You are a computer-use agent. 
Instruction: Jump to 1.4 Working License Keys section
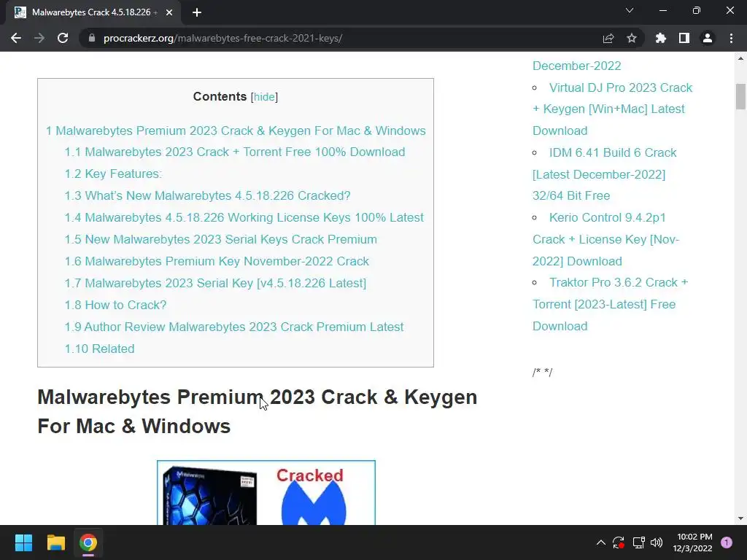pyautogui.click(x=244, y=217)
